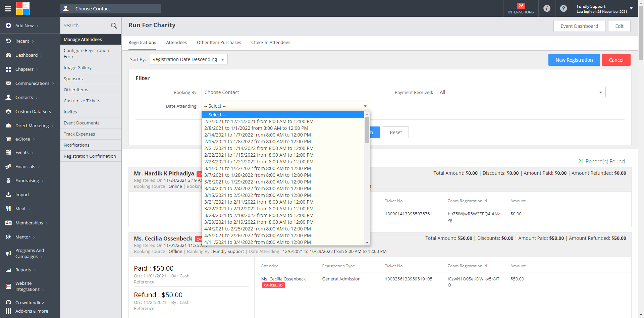
Task: Focus the Booking By contact field
Action: point(285,92)
